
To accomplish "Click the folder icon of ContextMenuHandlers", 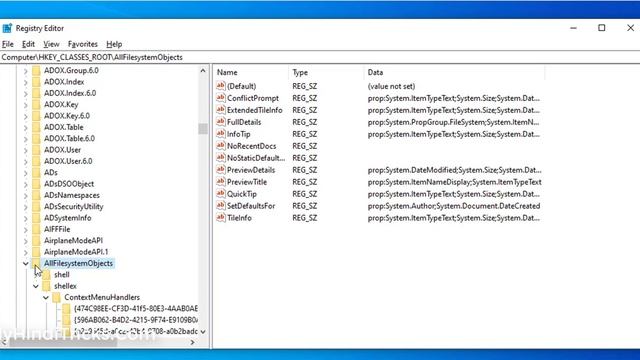I will (x=57, y=298).
